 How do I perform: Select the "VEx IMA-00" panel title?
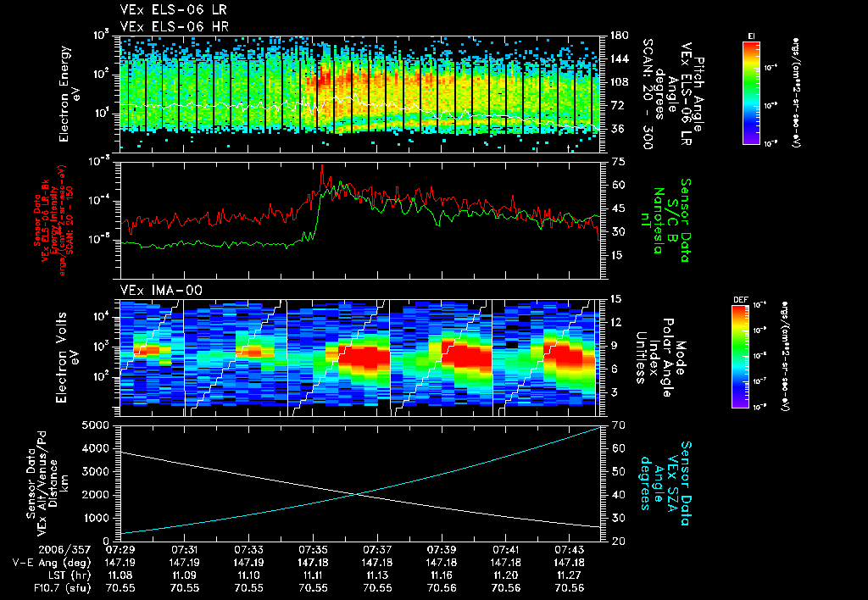pos(161,290)
